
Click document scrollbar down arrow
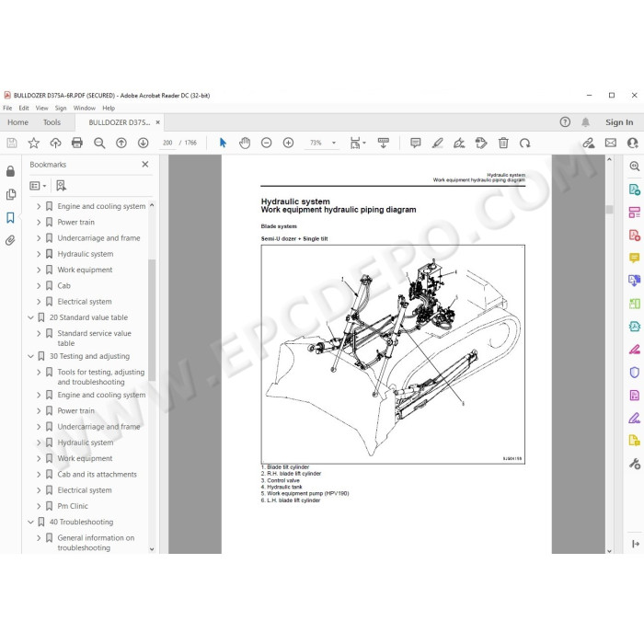point(609,550)
